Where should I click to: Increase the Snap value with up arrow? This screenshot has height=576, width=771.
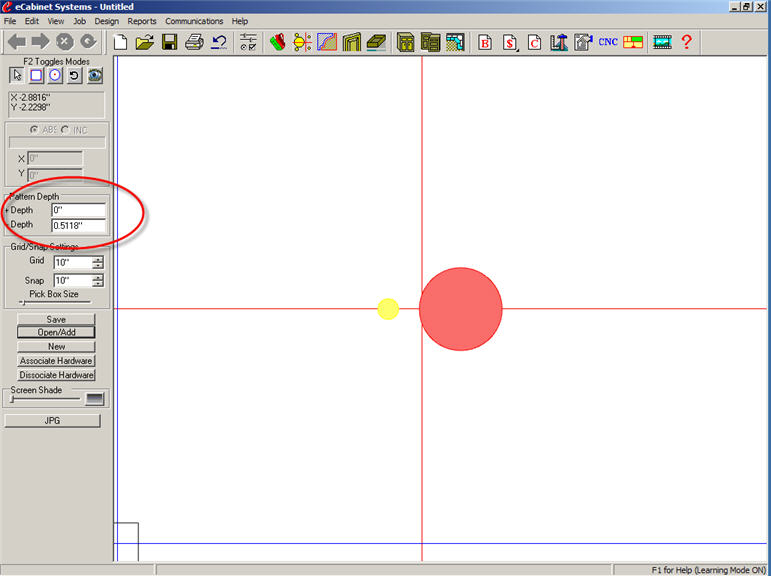(98, 277)
